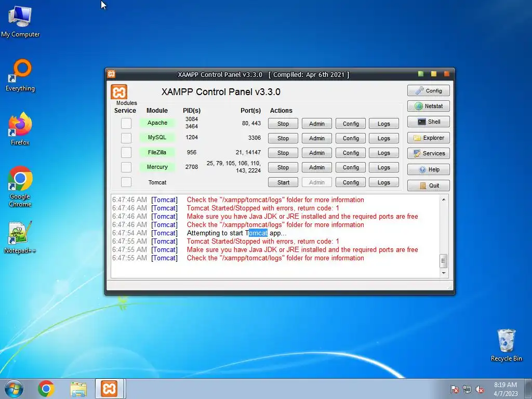Image resolution: width=532 pixels, height=399 pixels.
Task: Stop the Apache module
Action: pos(283,124)
